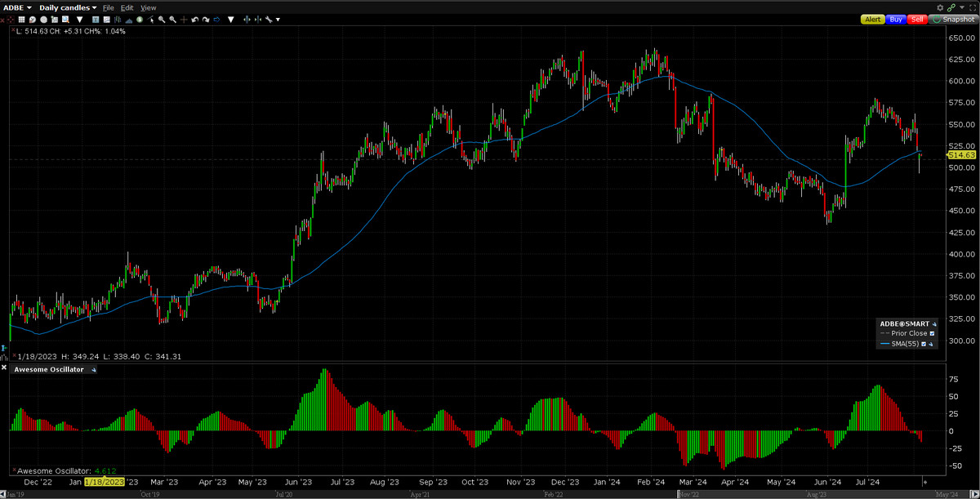Image resolution: width=980 pixels, height=499 pixels.
Task: Uncheck the Prior Close checkbox
Action: (x=932, y=333)
